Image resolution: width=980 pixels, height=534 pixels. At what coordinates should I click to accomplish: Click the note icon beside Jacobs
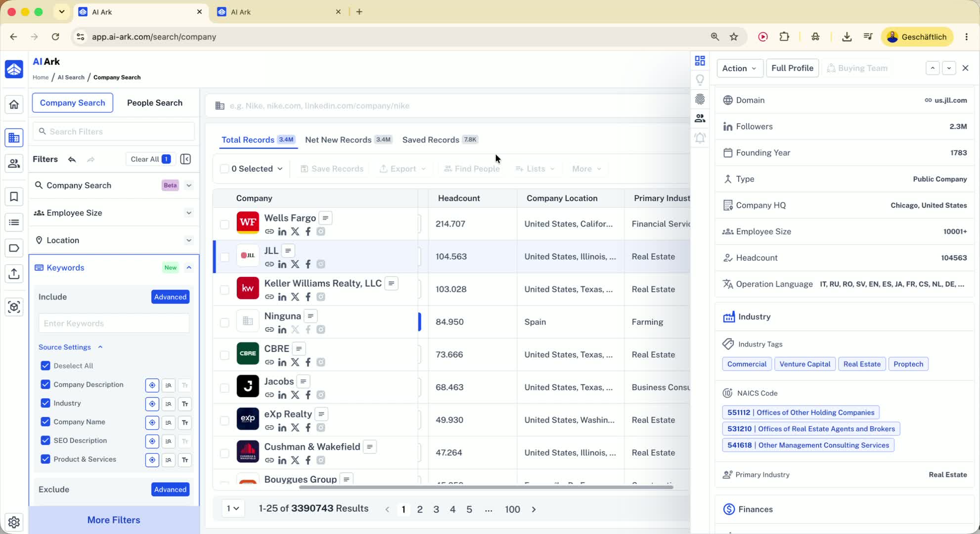pos(304,381)
